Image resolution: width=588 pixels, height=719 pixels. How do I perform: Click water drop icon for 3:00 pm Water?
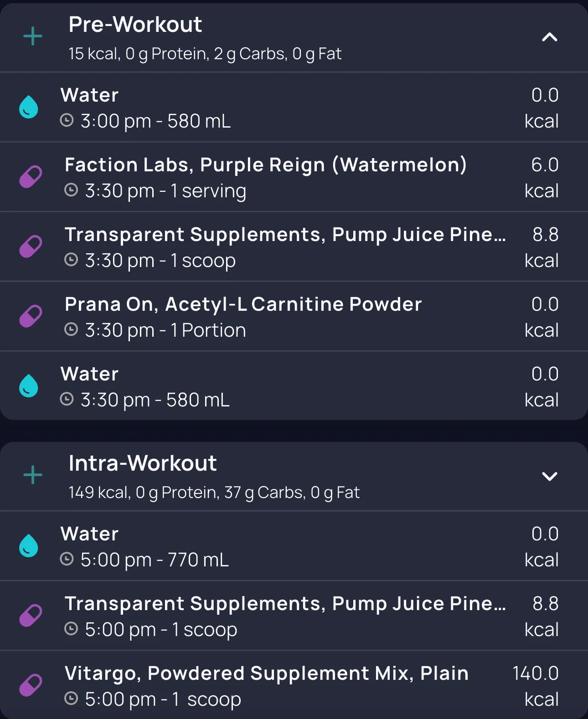pyautogui.click(x=29, y=107)
